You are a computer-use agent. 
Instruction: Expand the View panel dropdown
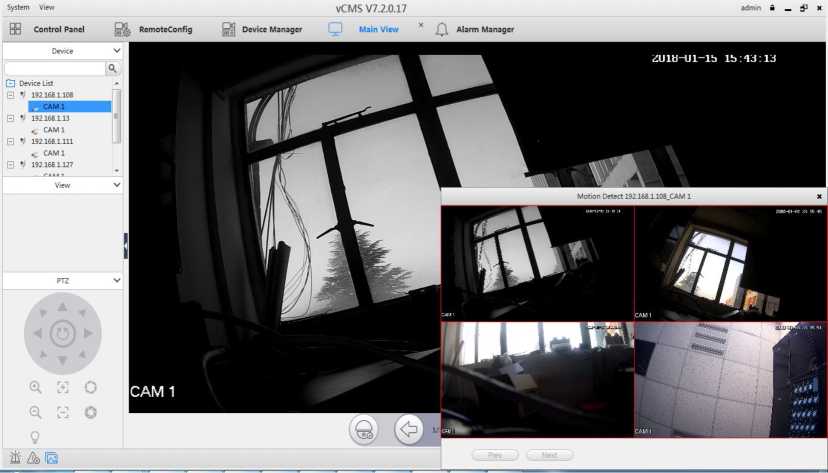pyautogui.click(x=117, y=185)
